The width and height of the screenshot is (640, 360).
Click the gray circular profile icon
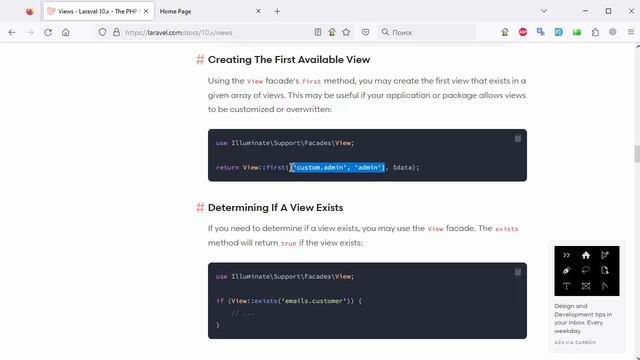pyautogui.click(x=613, y=32)
